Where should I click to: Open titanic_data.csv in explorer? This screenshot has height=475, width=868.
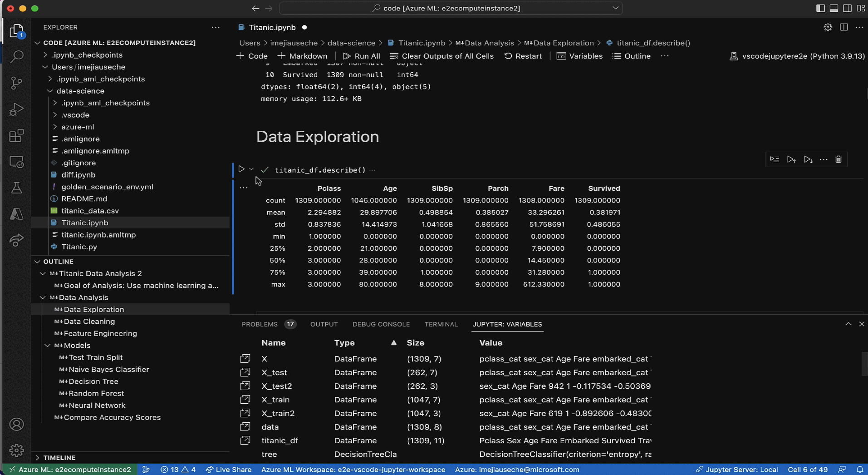point(90,211)
